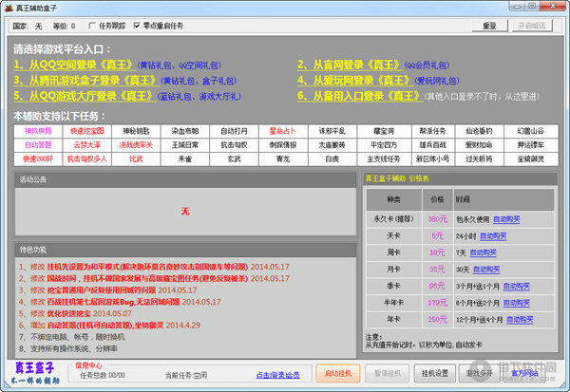Click the 真王盒子 logo at bottom-left

pyautogui.click(x=35, y=373)
